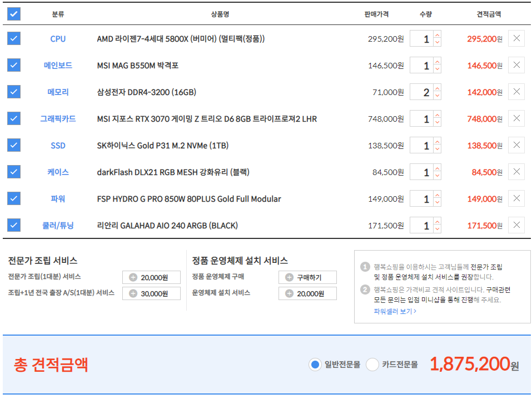Uncheck the 쿨러/튜닝 row checkbox
Image resolution: width=532 pixels, height=399 pixels.
[x=14, y=225]
